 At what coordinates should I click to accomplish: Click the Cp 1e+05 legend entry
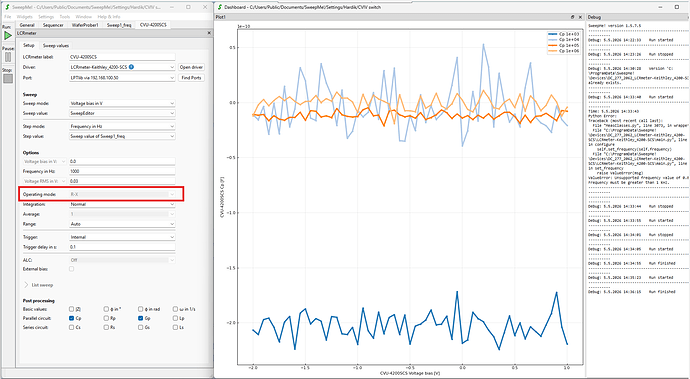click(x=564, y=45)
